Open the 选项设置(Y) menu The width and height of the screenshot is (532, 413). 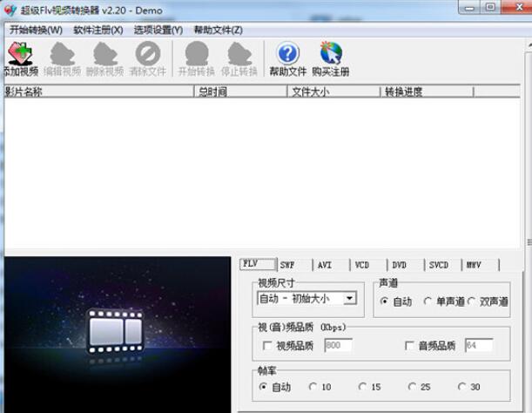[x=158, y=30]
